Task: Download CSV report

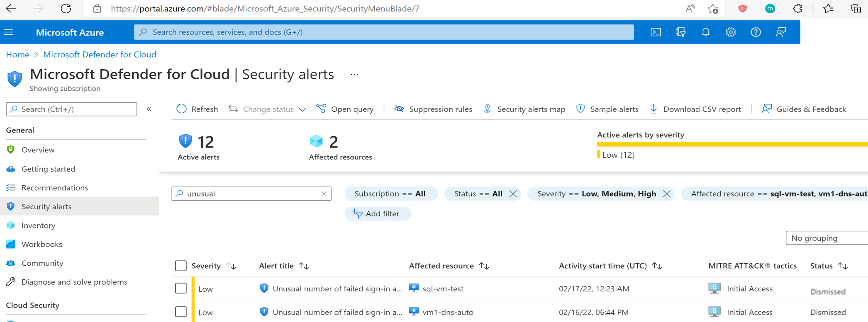Action: pyautogui.click(x=695, y=109)
